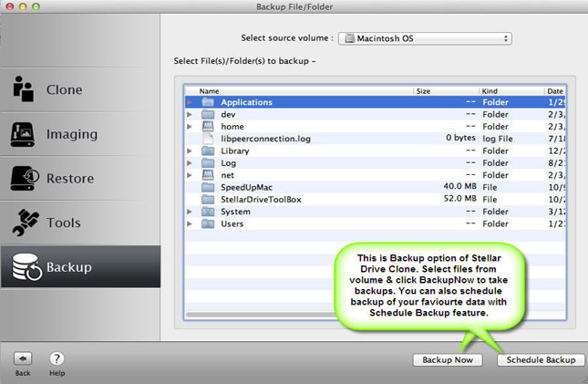The image size is (588, 384).
Task: Click the Backup Now button
Action: tap(448, 359)
